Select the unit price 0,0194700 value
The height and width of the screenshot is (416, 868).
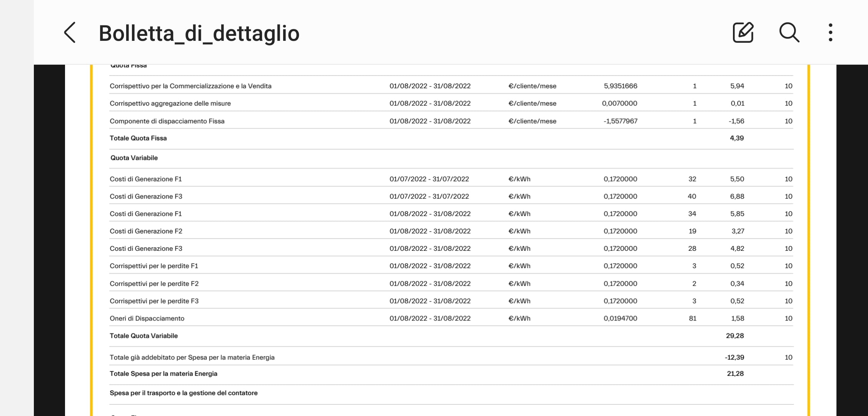tap(620, 318)
